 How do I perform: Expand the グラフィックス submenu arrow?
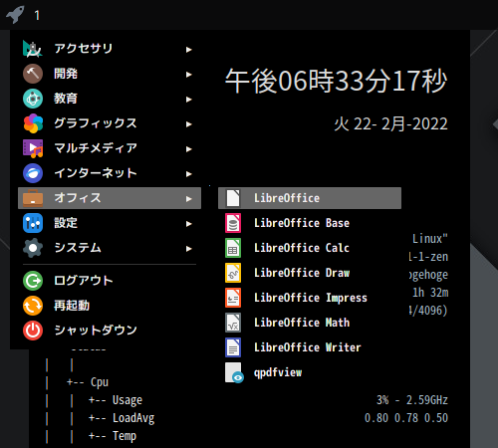pyautogui.click(x=188, y=124)
